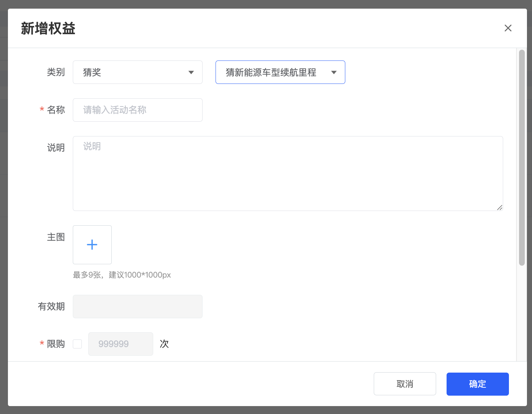Confirm with the blue 确定 button

click(x=477, y=384)
